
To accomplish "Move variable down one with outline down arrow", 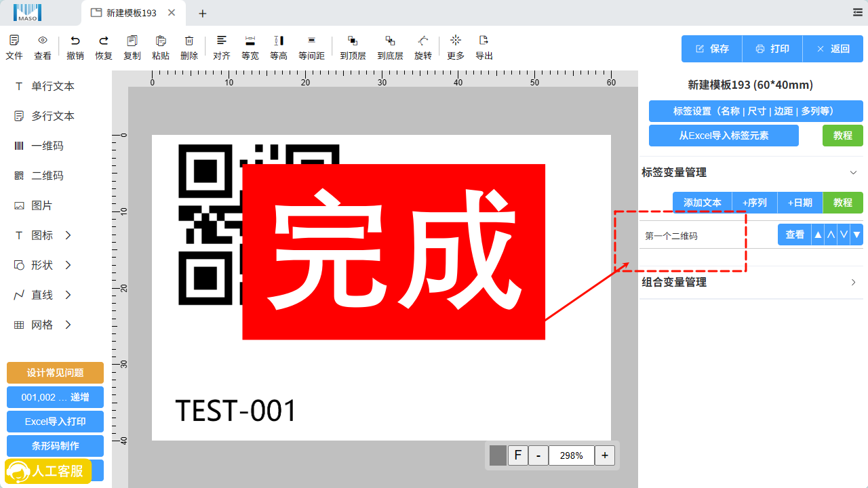I will (x=844, y=235).
